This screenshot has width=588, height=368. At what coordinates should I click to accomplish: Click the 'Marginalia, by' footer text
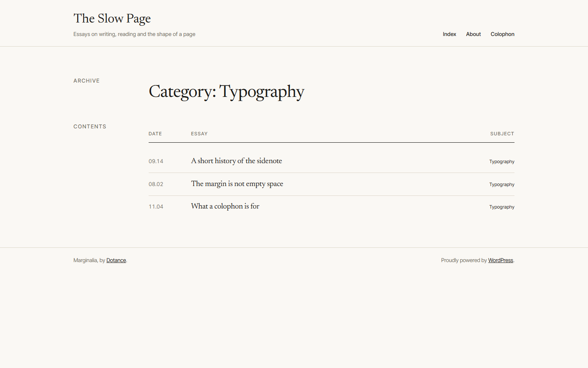(x=89, y=260)
